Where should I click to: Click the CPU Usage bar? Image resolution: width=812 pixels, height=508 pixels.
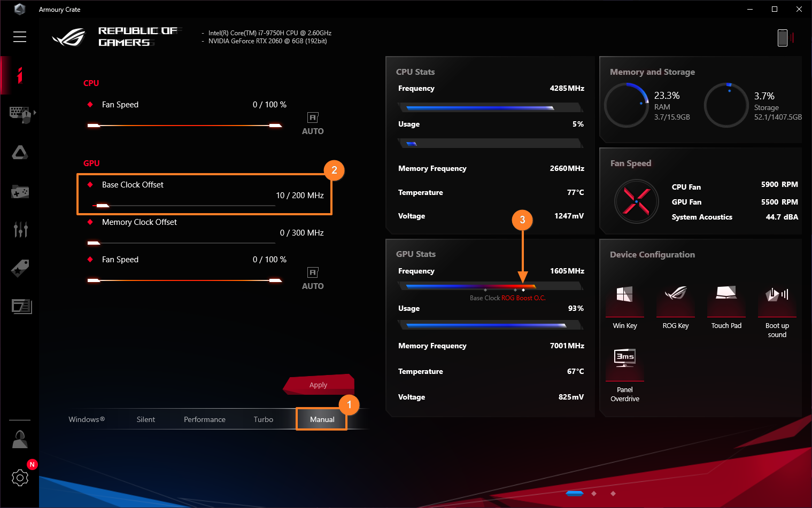pyautogui.click(x=491, y=143)
